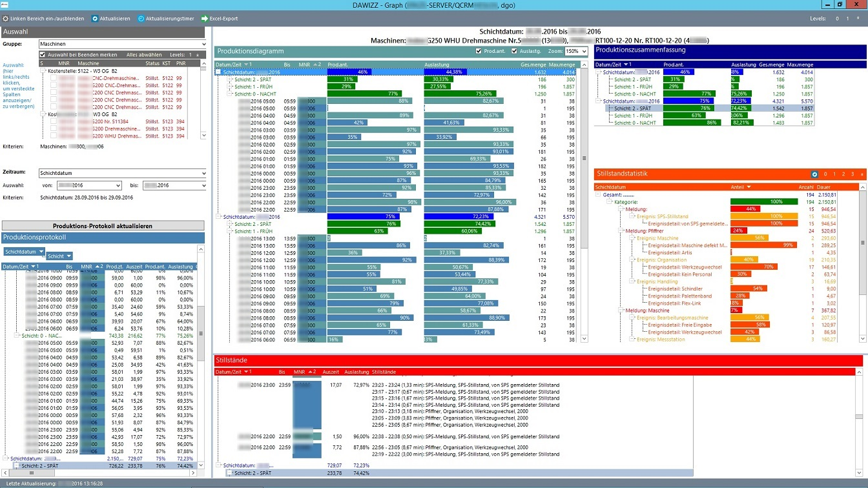Check the machine row with PNR 394 Nr. S11384
868x488 pixels.
click(x=54, y=121)
